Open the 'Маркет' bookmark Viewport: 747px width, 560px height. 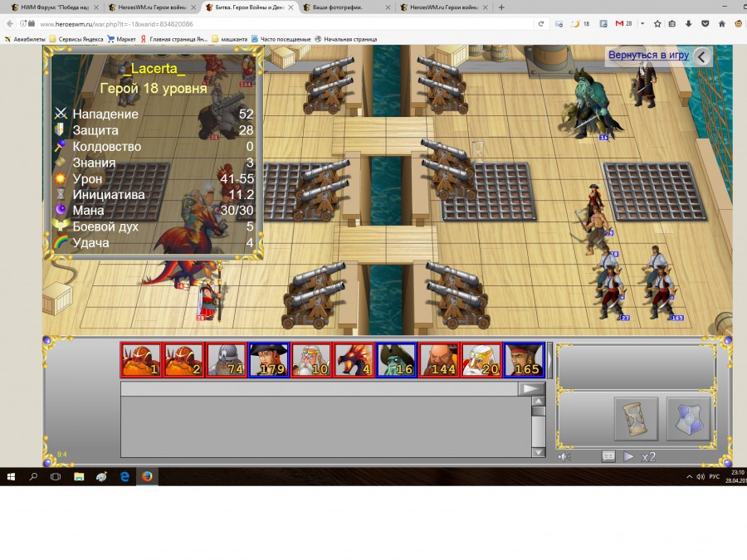pyautogui.click(x=122, y=39)
